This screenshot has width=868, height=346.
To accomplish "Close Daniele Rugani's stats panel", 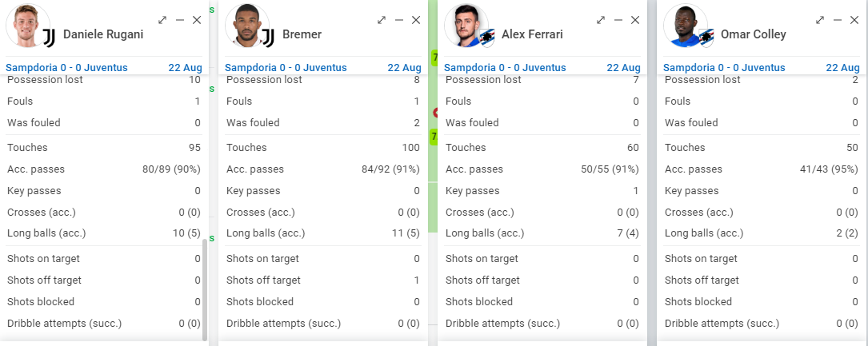I will pyautogui.click(x=197, y=20).
